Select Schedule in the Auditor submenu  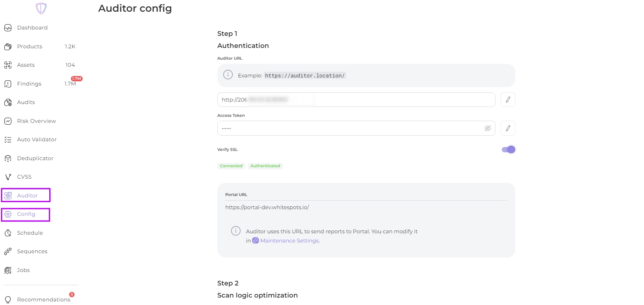30,233
